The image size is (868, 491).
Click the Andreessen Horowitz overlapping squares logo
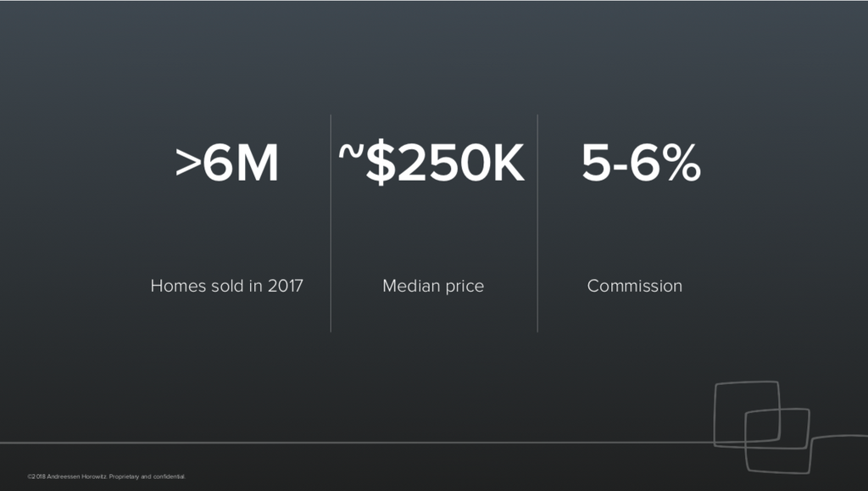[x=763, y=424]
